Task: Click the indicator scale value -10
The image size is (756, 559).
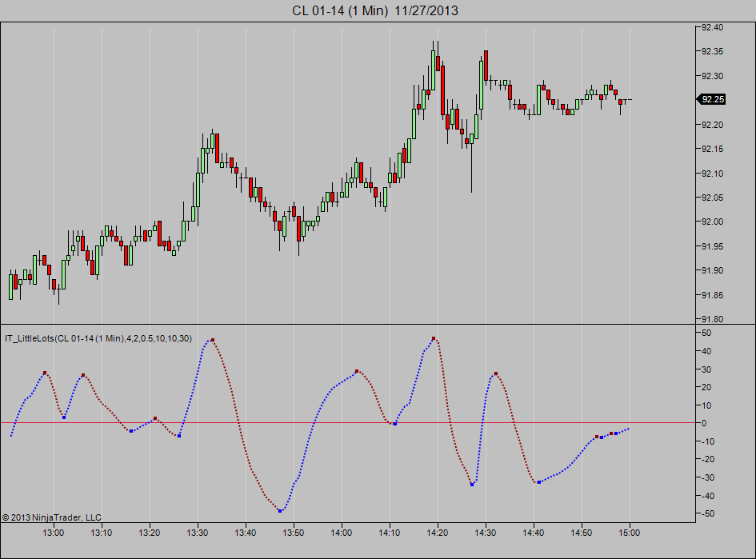Action: click(708, 441)
